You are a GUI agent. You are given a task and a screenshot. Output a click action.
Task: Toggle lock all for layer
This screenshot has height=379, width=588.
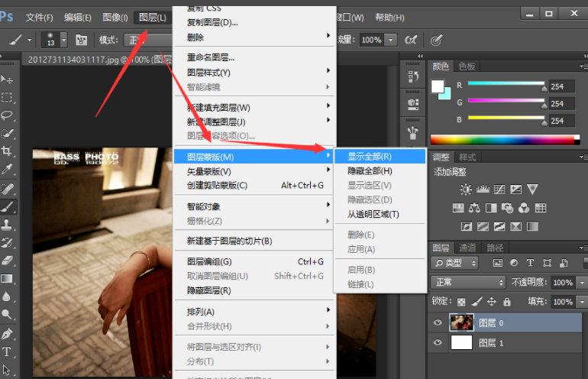(x=507, y=301)
